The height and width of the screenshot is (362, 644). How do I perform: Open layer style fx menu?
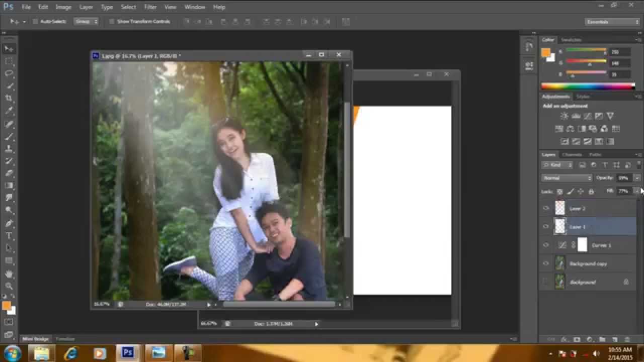coord(564,339)
